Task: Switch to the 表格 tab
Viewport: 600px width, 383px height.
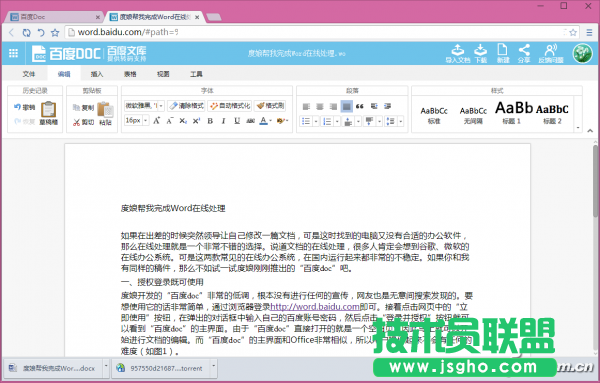Action: click(x=130, y=74)
